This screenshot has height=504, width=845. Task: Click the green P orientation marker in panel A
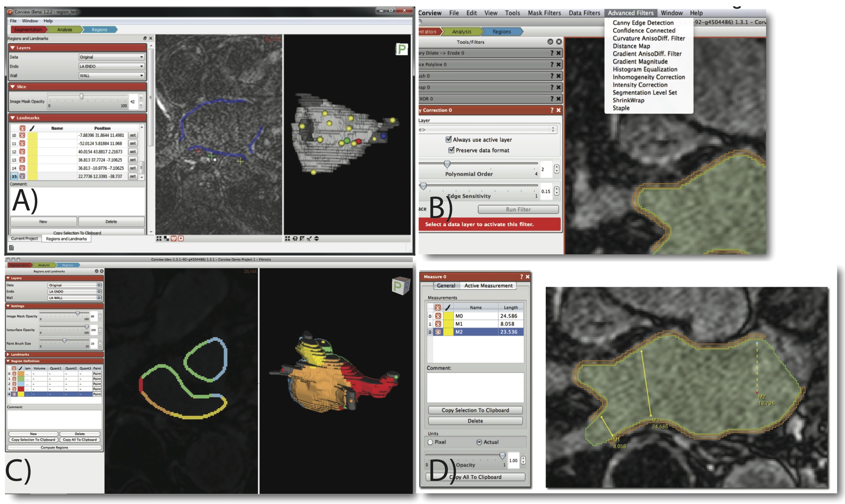click(401, 49)
